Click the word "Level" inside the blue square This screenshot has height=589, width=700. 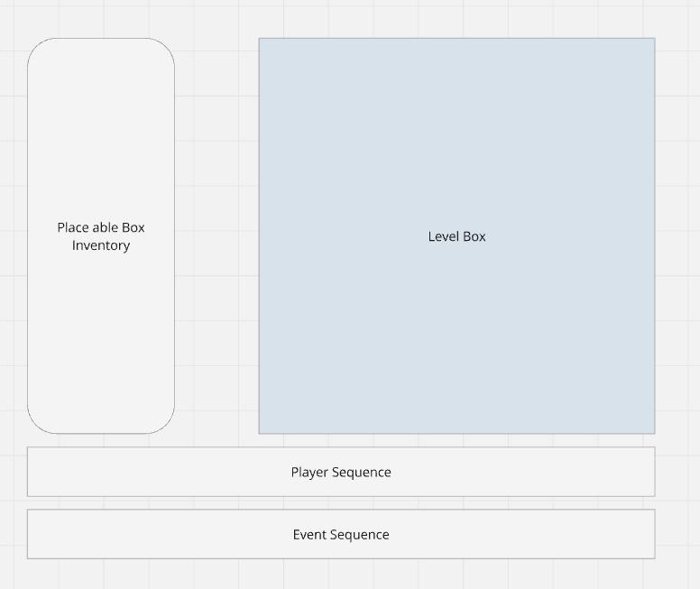[442, 236]
